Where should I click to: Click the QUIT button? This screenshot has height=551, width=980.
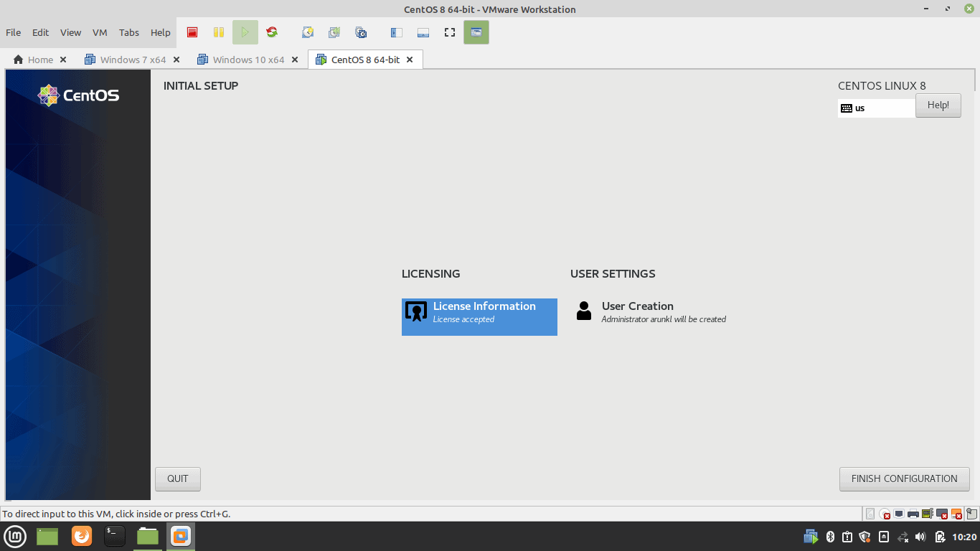click(178, 479)
